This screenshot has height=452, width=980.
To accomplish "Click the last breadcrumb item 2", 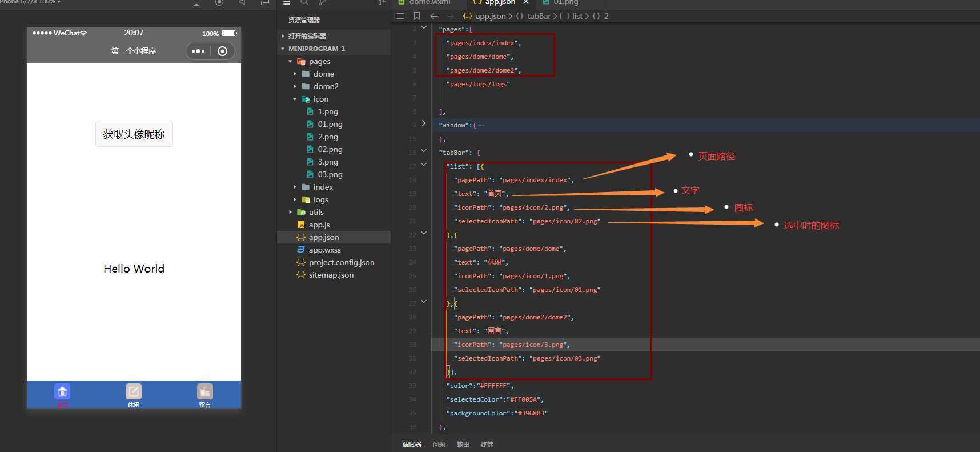I will point(606,16).
